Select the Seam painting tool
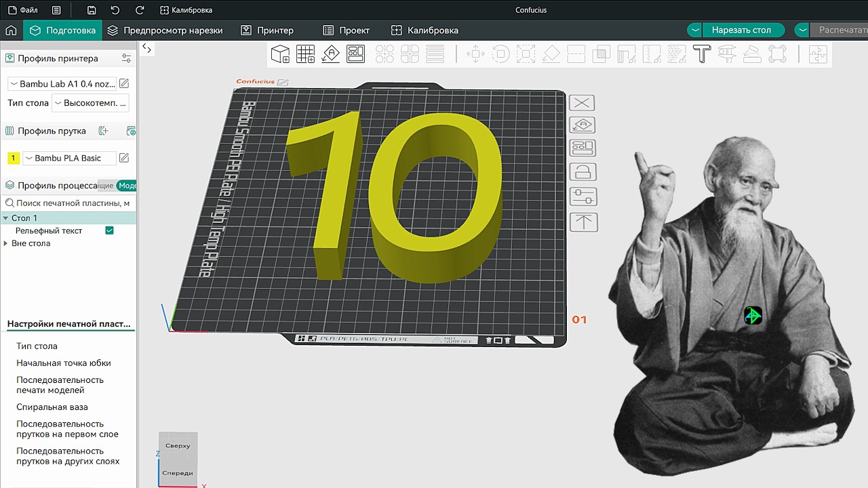Image resolution: width=868 pixels, height=488 pixels. pyautogui.click(x=651, y=54)
